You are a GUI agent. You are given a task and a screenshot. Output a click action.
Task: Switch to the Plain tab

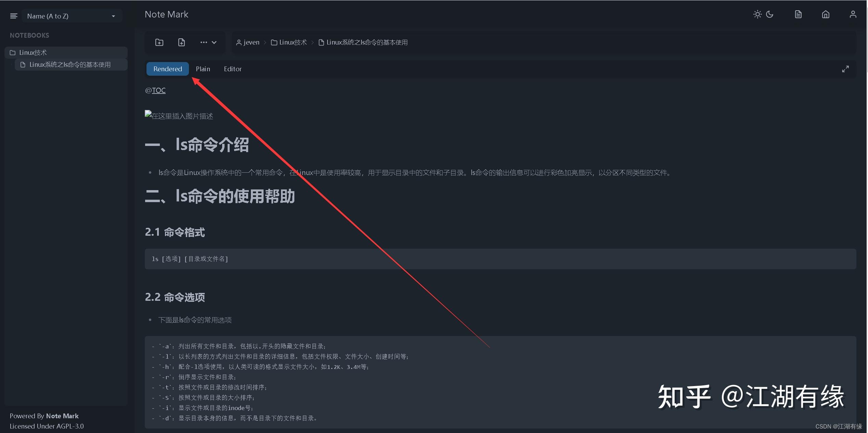click(x=203, y=69)
